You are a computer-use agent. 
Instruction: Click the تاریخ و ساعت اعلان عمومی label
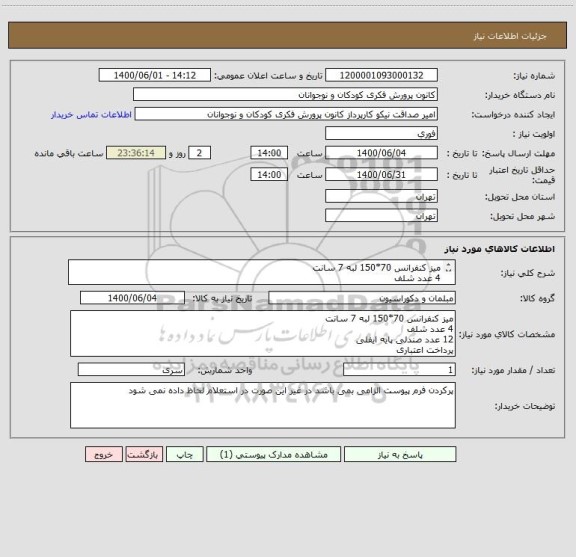(269, 76)
